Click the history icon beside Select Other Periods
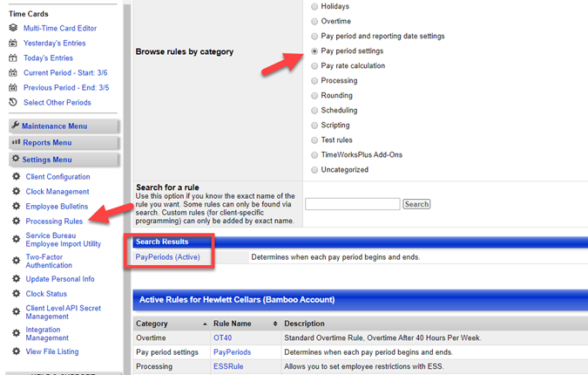Viewport: 588px width, 375px height. [x=13, y=102]
